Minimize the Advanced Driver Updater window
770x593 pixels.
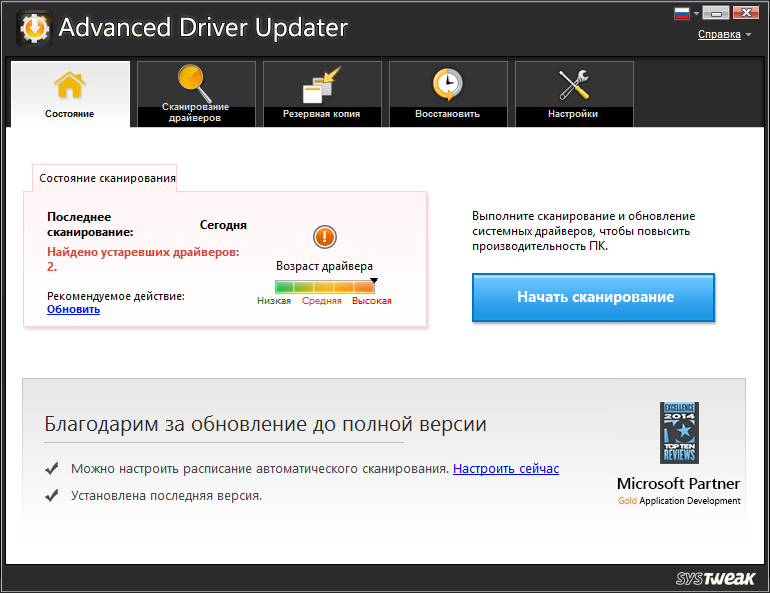715,13
